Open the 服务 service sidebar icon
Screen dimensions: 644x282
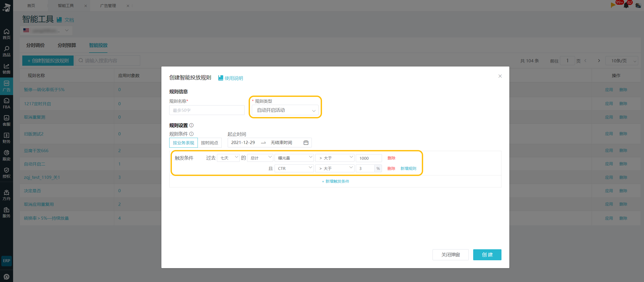tap(7, 212)
